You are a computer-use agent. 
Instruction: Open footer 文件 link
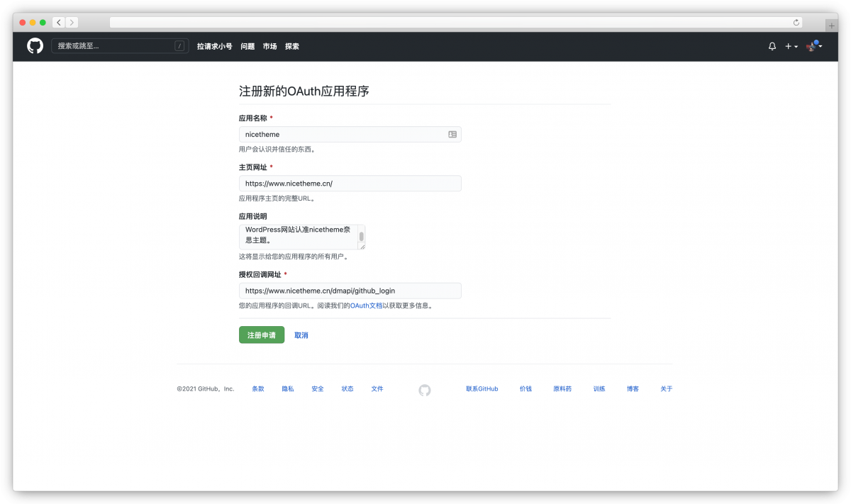point(377,389)
